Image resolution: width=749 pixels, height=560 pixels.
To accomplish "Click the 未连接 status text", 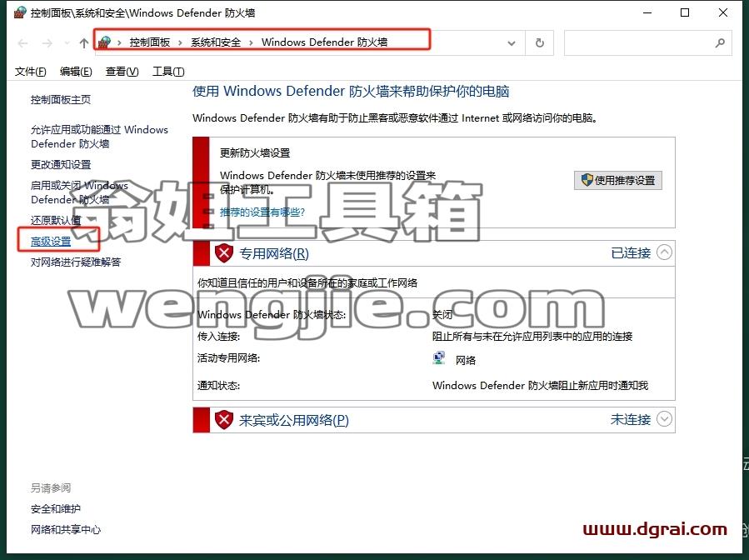I will click(631, 419).
